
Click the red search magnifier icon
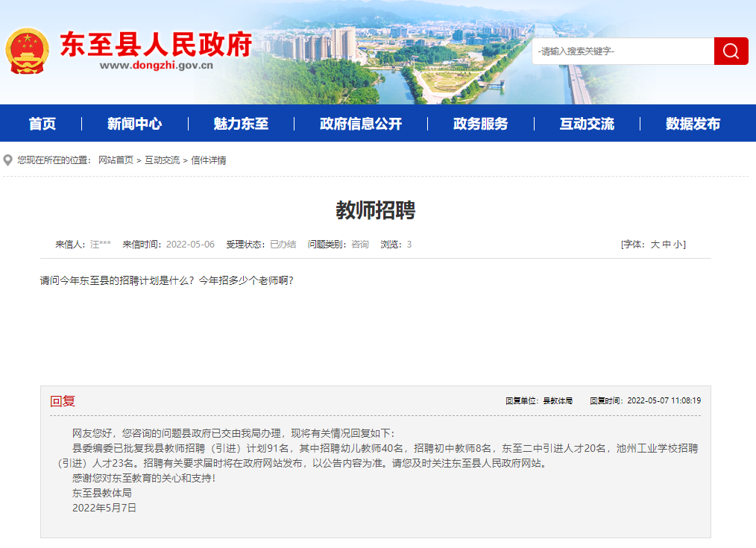pyautogui.click(x=731, y=51)
